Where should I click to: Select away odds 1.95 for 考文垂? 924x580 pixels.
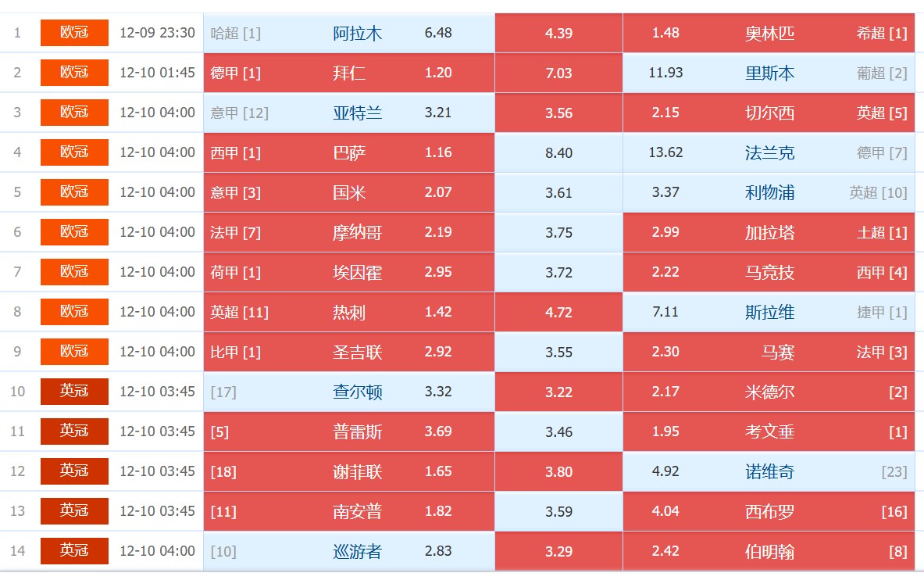[665, 431]
